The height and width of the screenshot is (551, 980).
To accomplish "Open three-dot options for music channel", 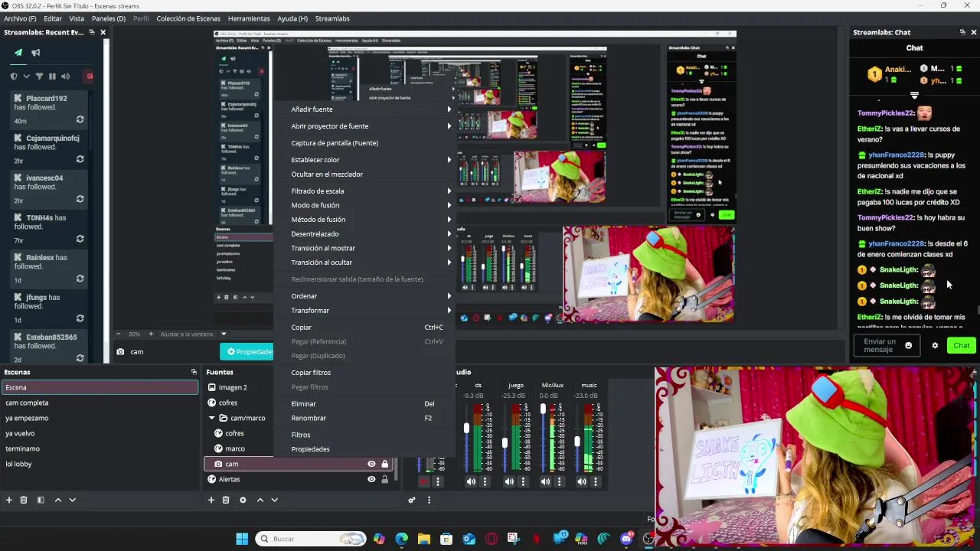I will click(595, 481).
